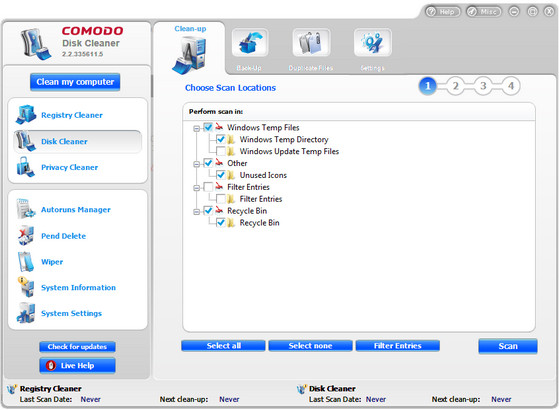Click Select all button
The height and width of the screenshot is (410, 559).
pyautogui.click(x=223, y=345)
